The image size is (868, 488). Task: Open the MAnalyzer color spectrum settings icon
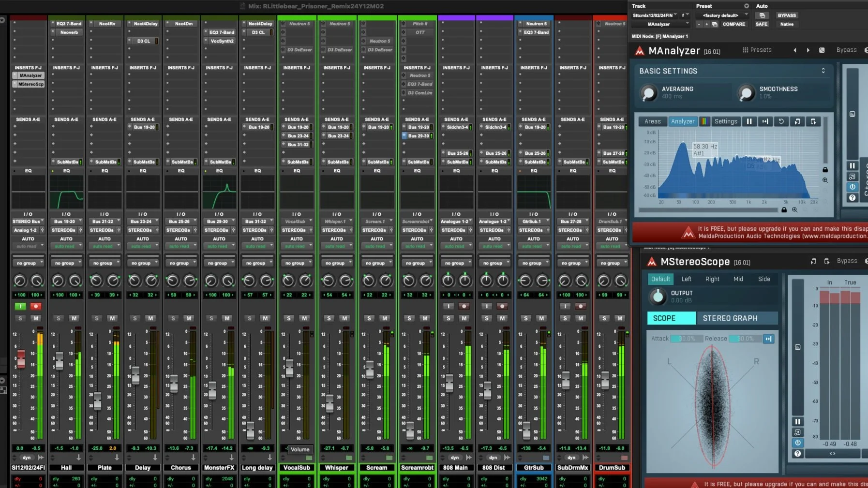pos(704,121)
